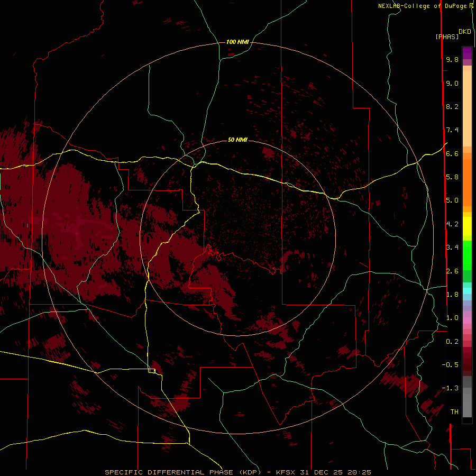Click the 3.4 value on color scale
This screenshot has height=476, width=476.
(452, 248)
